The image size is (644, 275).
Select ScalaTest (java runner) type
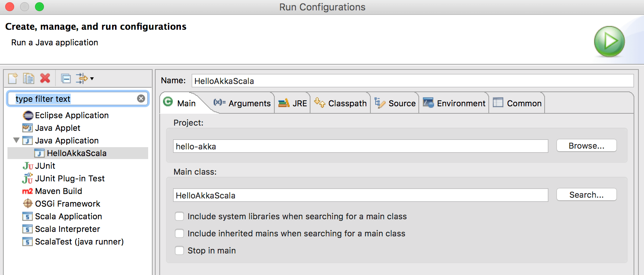79,242
